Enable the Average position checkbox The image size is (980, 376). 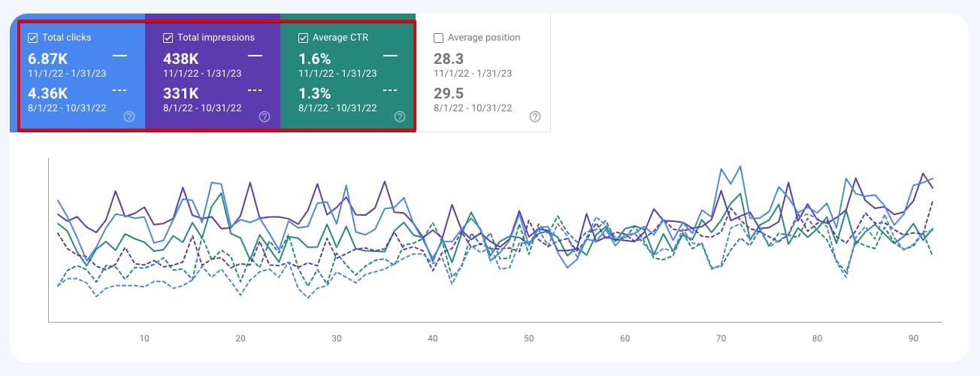[x=439, y=38]
